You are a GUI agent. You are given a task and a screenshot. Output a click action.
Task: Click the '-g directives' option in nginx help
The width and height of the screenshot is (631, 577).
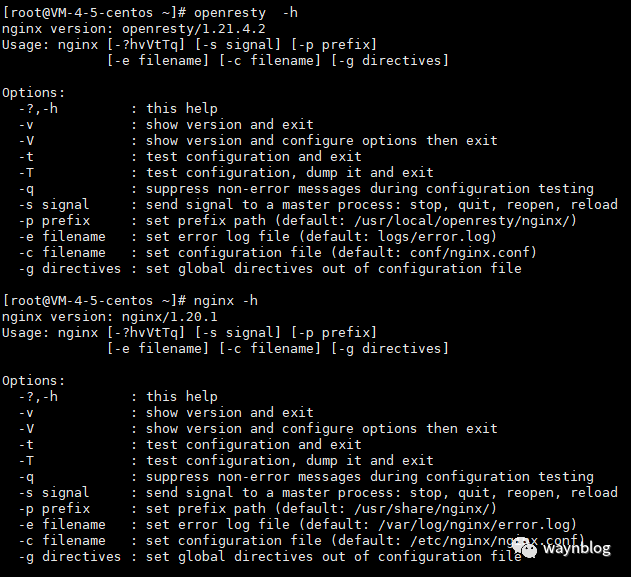click(x=70, y=557)
